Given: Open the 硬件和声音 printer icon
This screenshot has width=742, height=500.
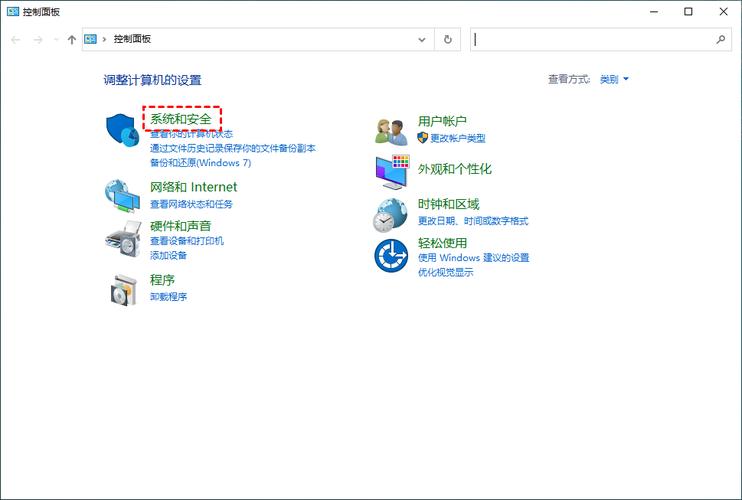Looking at the screenshot, I should coord(123,239).
